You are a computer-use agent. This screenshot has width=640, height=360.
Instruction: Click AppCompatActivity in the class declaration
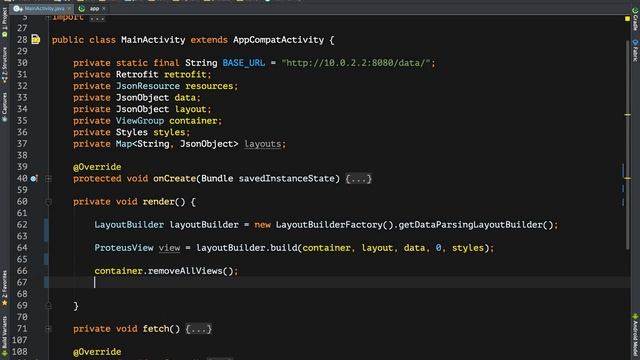(x=278, y=40)
